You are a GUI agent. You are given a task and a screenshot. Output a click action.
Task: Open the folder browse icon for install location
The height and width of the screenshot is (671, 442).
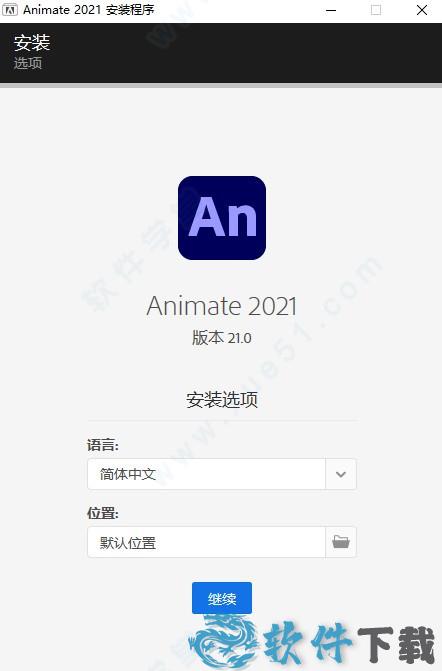(x=341, y=542)
